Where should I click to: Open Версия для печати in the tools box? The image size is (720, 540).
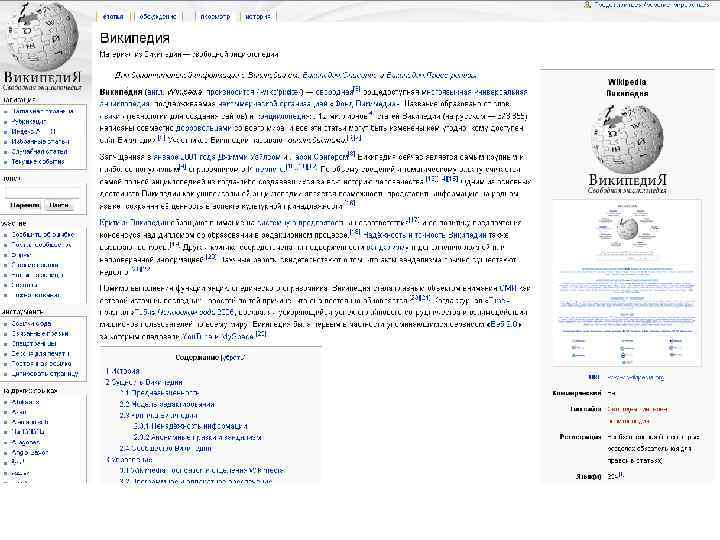click(41, 354)
